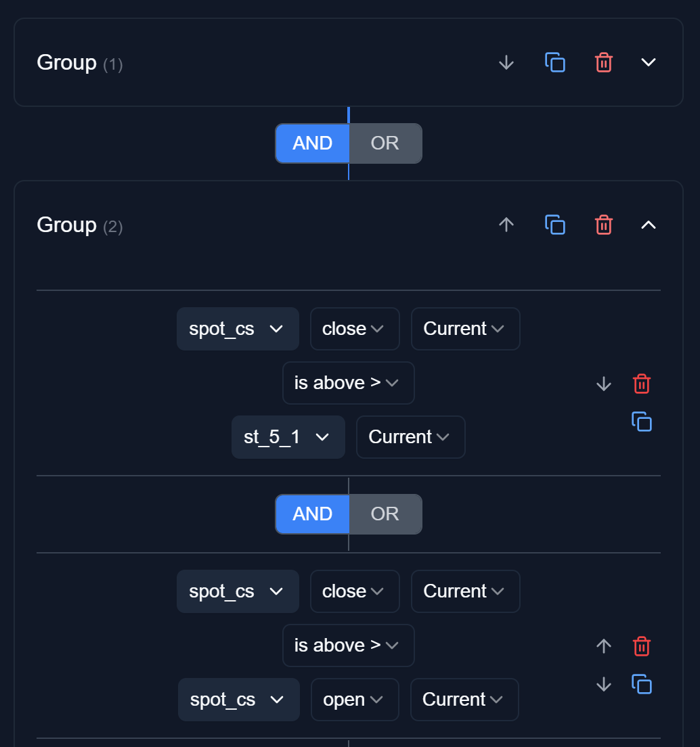Duplicate the st_5_1 comparison condition
This screenshot has height=747, width=700.
coord(641,422)
